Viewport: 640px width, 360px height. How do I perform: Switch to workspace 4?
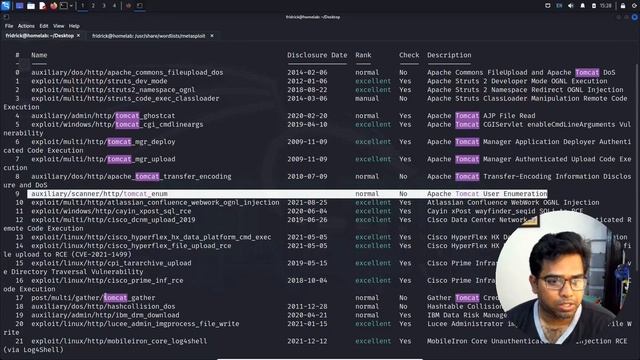click(x=114, y=6)
